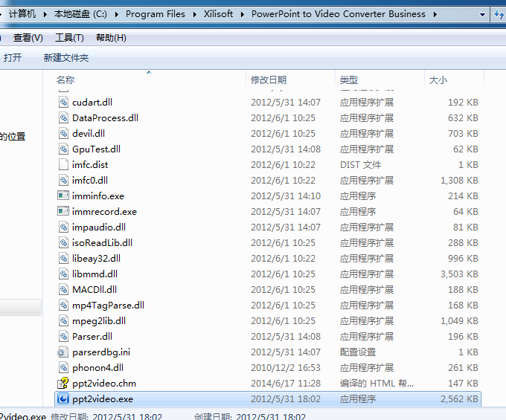Select the file name immrecord.exe
The height and width of the screenshot is (420, 506).
pos(105,212)
